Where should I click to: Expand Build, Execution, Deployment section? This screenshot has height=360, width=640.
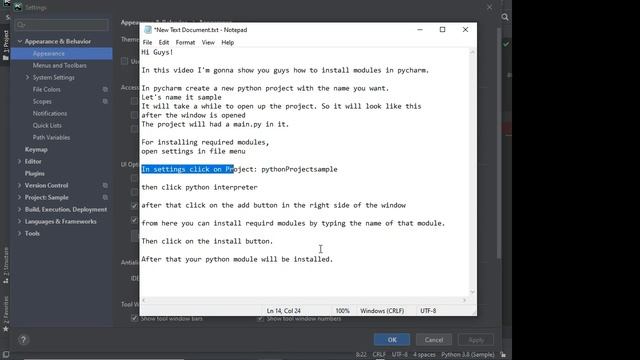[x=19, y=209]
